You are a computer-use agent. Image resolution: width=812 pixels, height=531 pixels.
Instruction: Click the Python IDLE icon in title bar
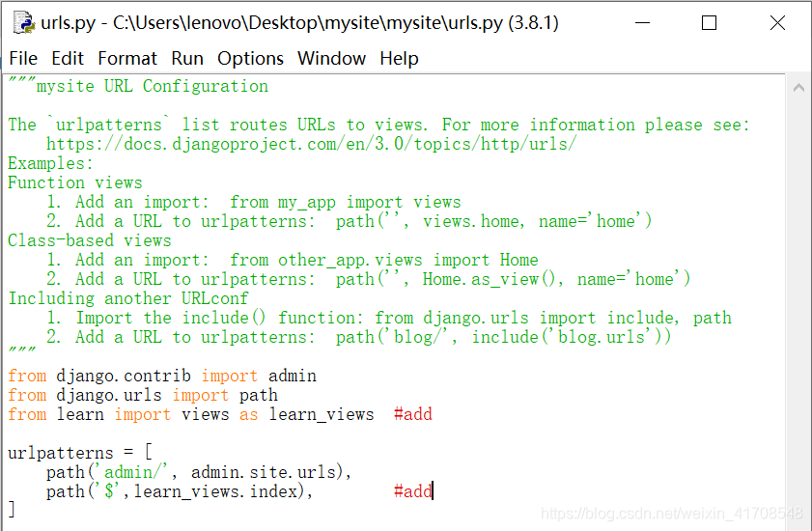(24, 23)
